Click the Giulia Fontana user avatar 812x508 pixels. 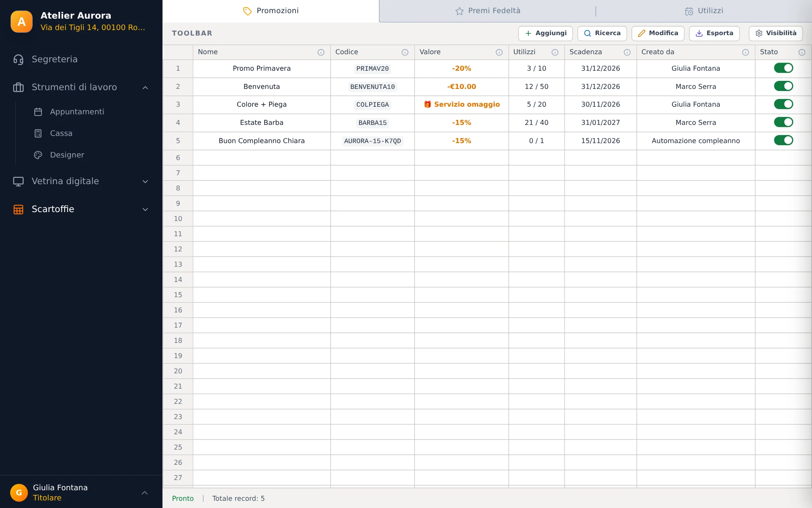[x=19, y=493]
